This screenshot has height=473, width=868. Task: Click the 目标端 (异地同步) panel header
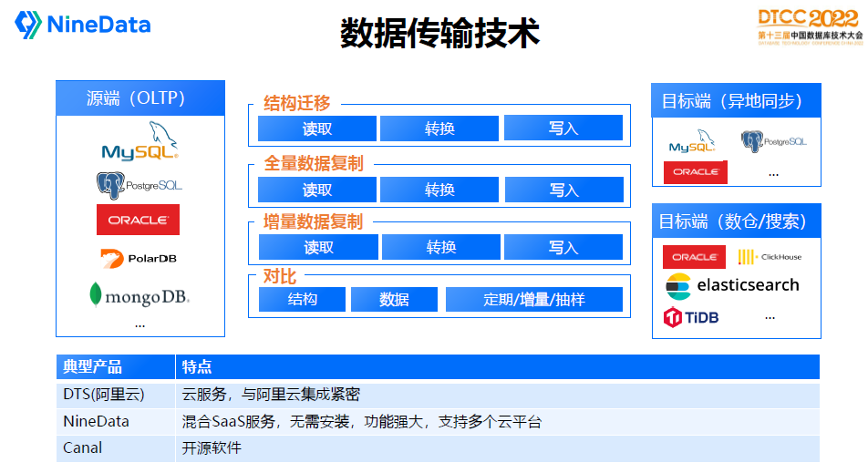click(737, 101)
